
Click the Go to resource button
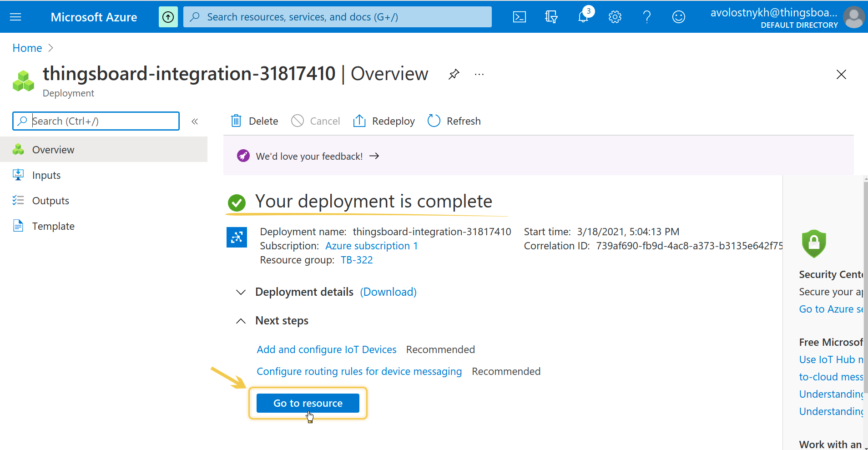coord(308,403)
